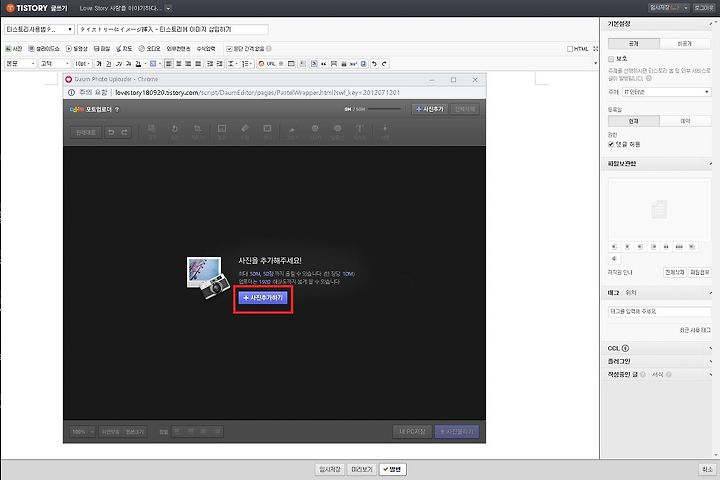This screenshot has height=480, width=720.
Task: Apply italic formatting in editor toolbar
Action: pyautogui.click(x=119, y=64)
